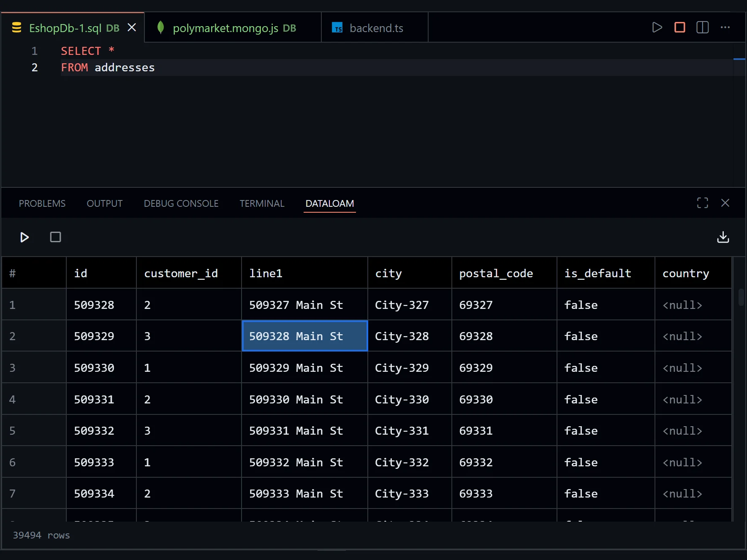747x560 pixels.
Task: Click the country column header
Action: click(693, 273)
